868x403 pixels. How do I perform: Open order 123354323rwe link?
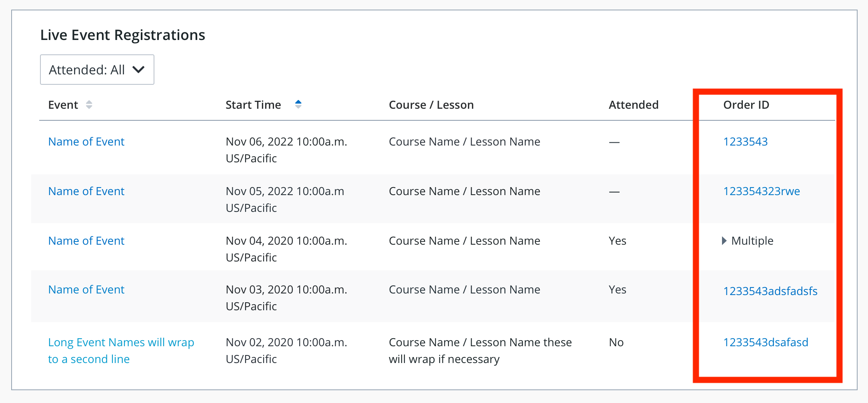point(762,191)
